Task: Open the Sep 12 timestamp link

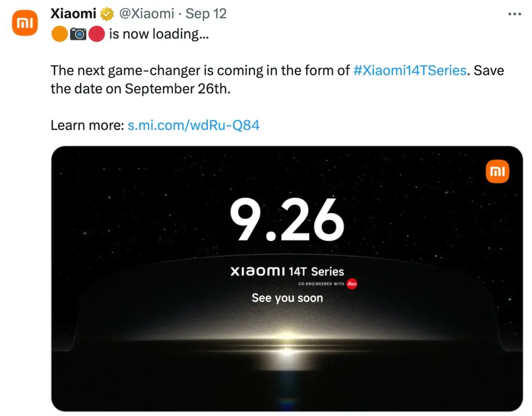Action: pos(206,13)
